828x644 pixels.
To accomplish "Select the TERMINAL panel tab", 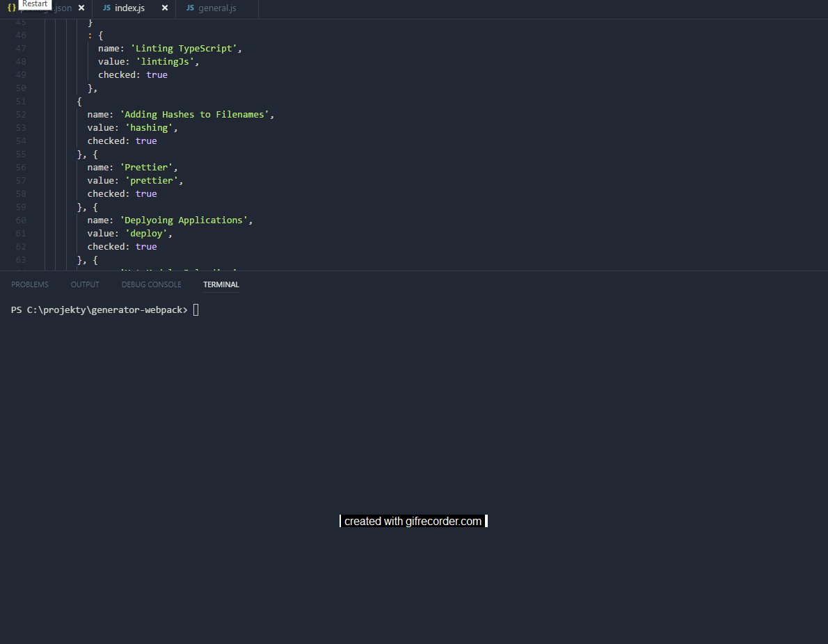I will click(x=221, y=284).
